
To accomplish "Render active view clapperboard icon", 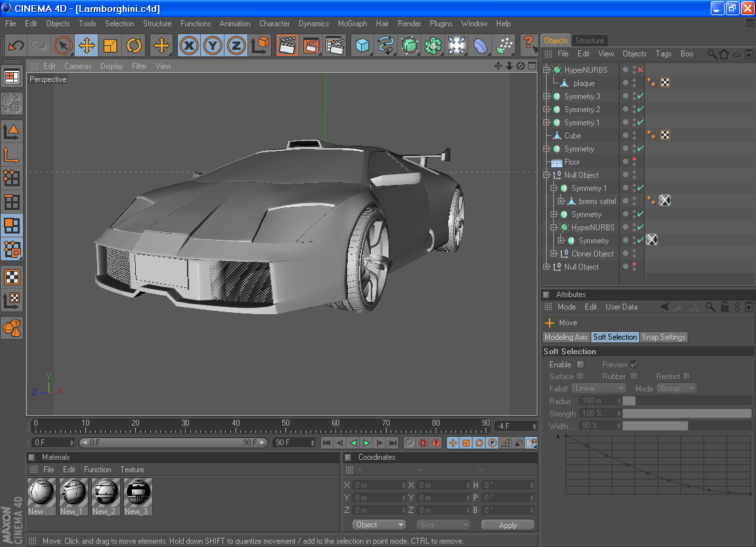I will pyautogui.click(x=287, y=46).
